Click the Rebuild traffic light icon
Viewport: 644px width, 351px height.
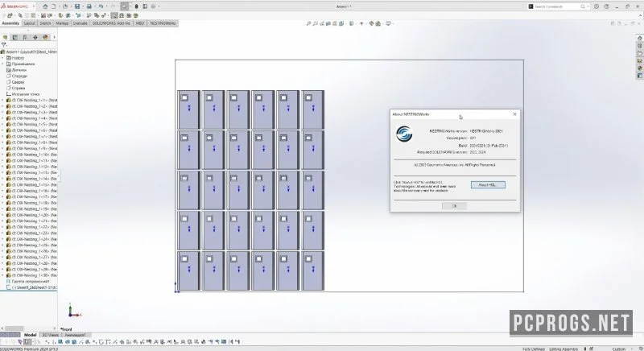pyautogui.click(x=136, y=6)
